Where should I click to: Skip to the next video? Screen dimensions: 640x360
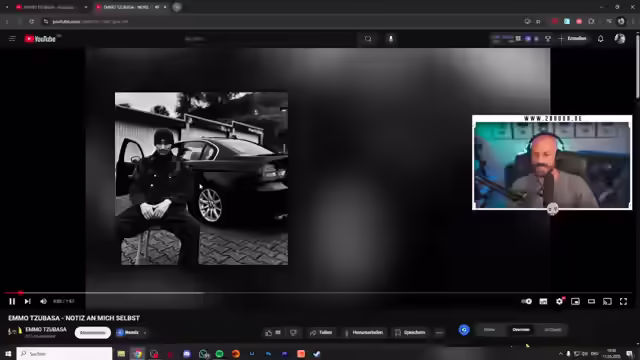(27, 301)
